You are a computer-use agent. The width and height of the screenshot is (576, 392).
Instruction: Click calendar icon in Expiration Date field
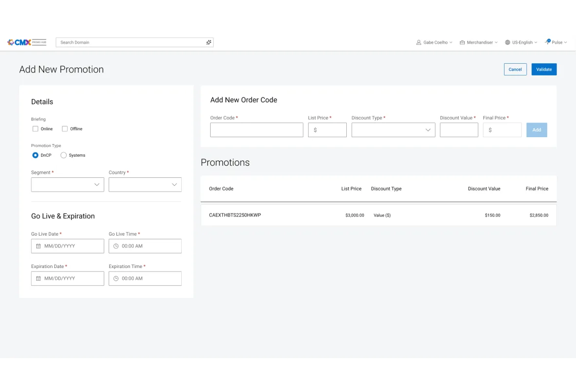coord(38,278)
